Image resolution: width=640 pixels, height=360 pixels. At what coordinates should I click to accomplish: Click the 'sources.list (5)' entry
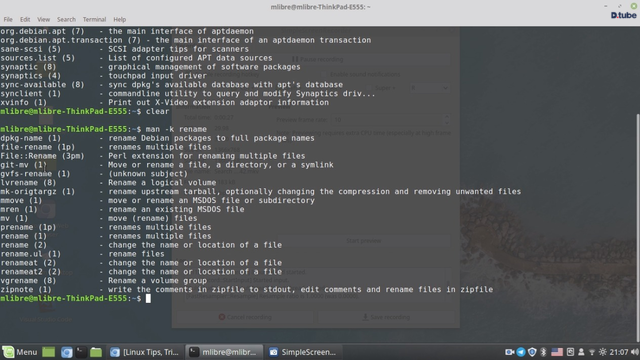136,58
